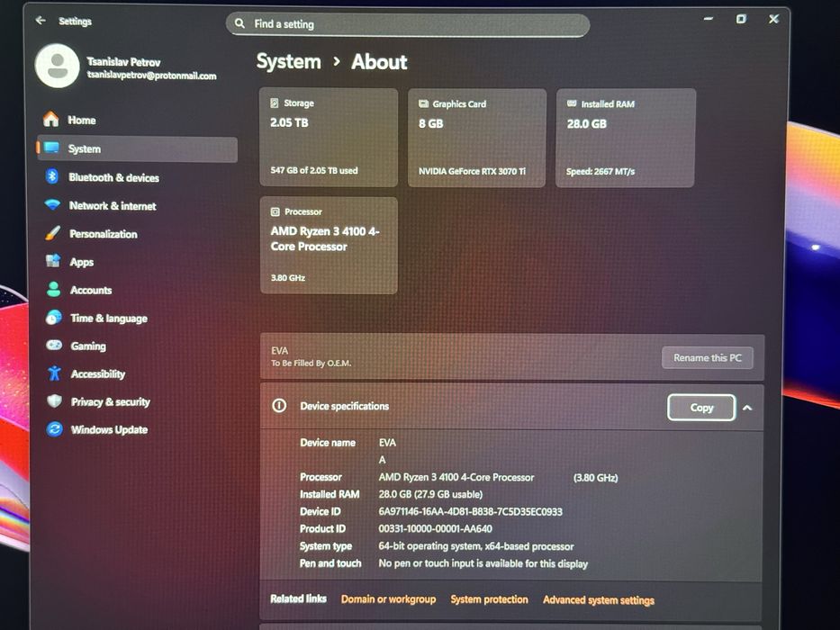
Task: Click the Privacy shield icon
Action: coord(54,400)
